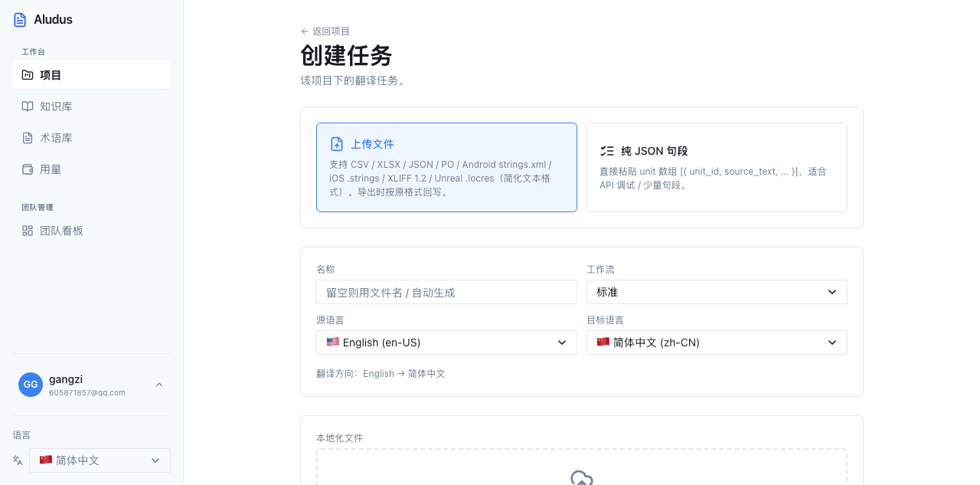Click the GG user avatar
980x485 pixels.
[x=31, y=385]
